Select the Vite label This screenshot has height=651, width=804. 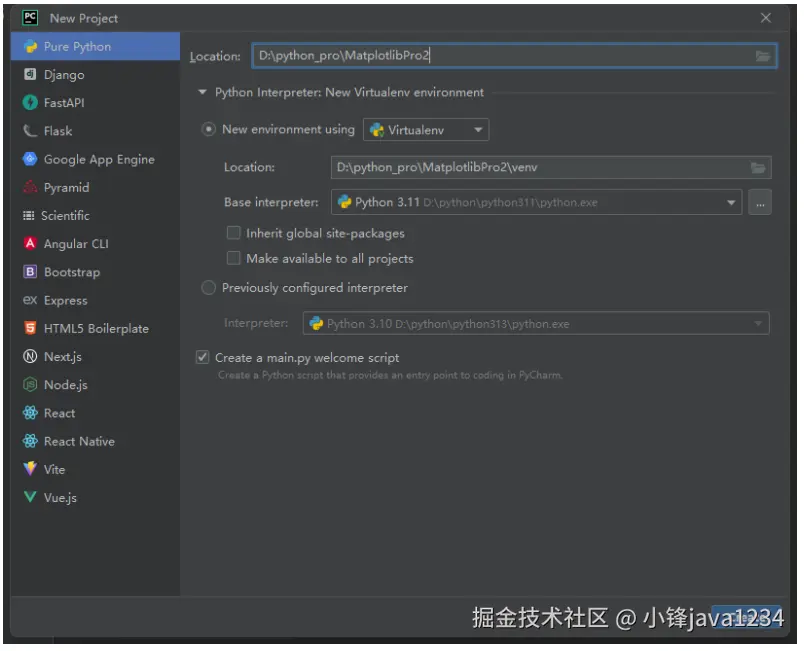(55, 470)
